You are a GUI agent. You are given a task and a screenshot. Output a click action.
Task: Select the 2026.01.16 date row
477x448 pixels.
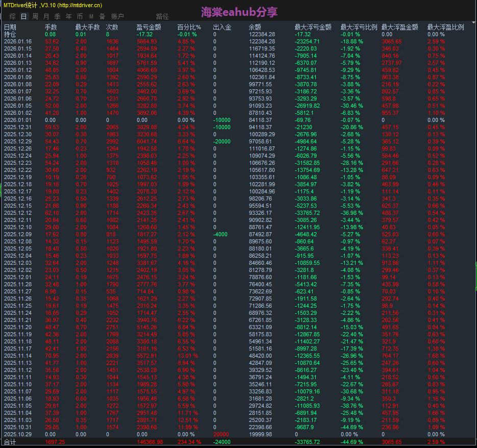pos(18,41)
